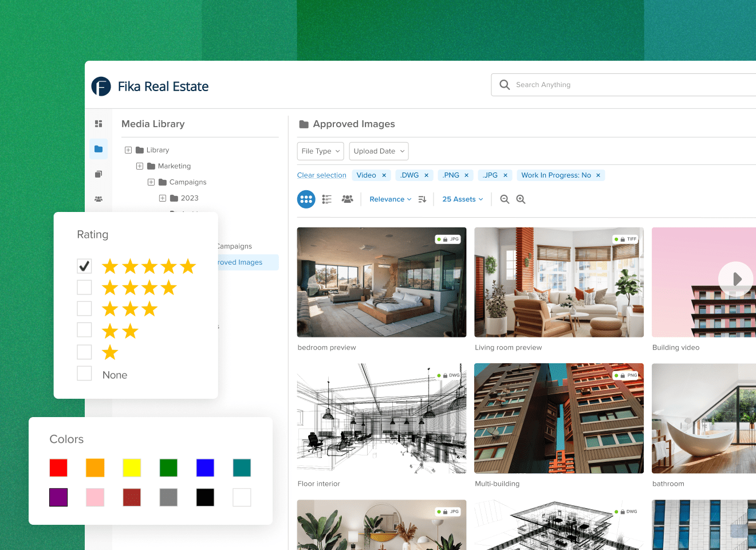Expand the Marketing tree node
The image size is (756, 550).
(140, 166)
